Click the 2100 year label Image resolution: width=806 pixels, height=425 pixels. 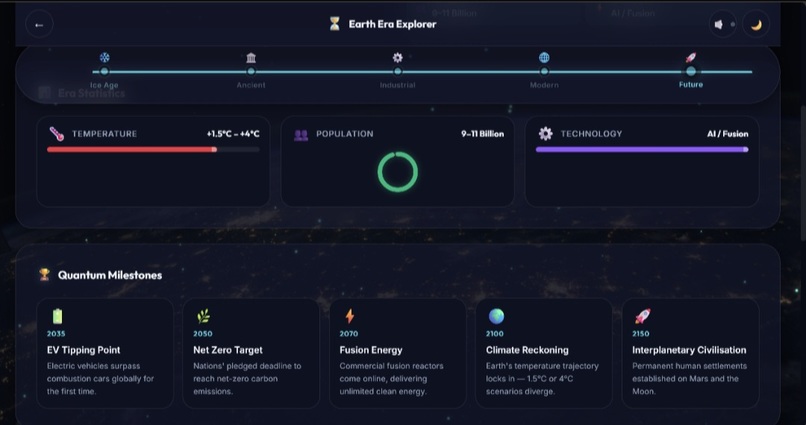(x=494, y=334)
